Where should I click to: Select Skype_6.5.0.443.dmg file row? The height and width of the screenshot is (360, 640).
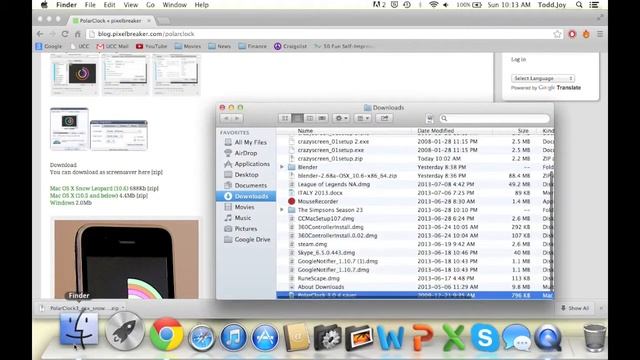[x=415, y=253]
